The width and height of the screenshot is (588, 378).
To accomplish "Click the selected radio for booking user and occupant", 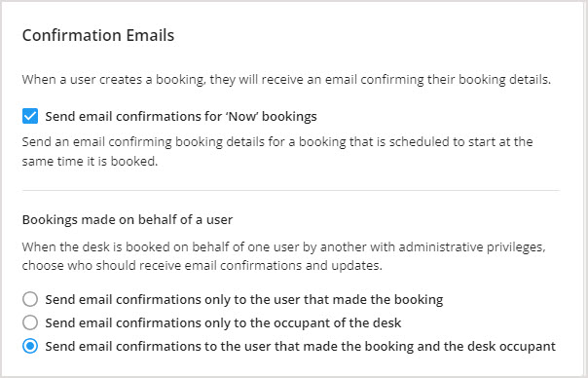I will 30,346.
